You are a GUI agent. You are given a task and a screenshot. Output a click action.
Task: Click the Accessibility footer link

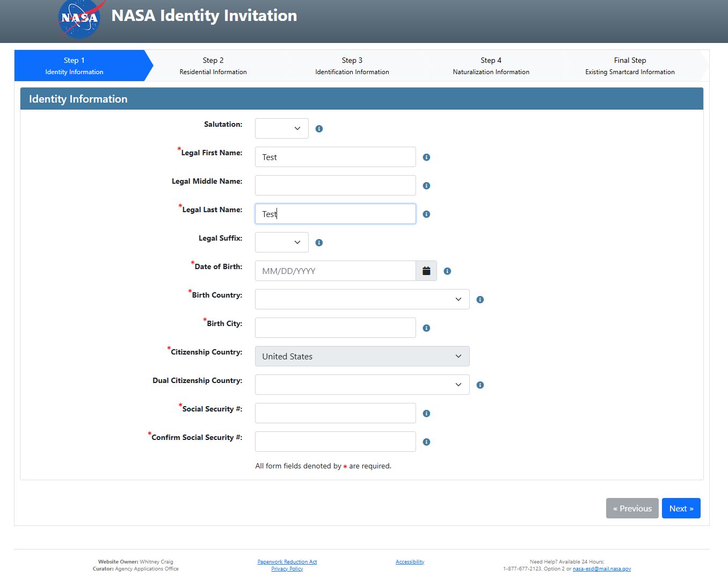click(x=410, y=562)
